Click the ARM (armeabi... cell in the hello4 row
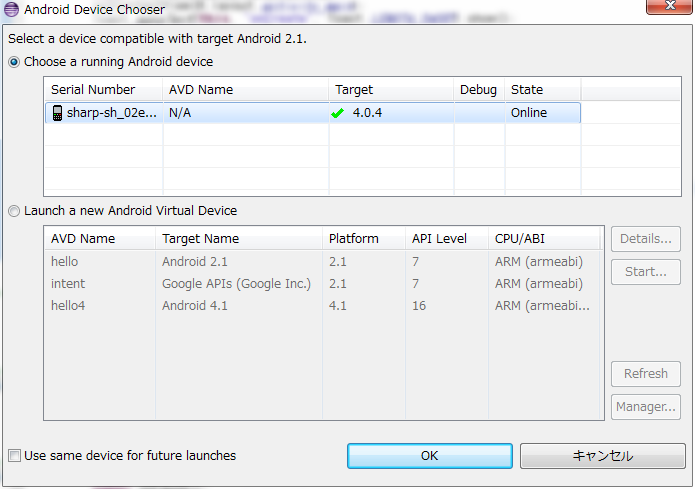Screen dimensions: 695x489 (x=542, y=306)
